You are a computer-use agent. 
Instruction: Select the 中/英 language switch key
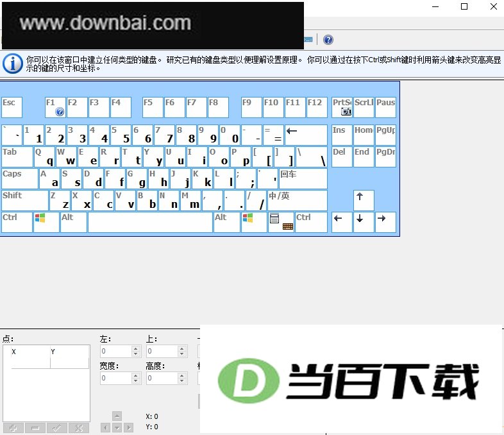298,200
